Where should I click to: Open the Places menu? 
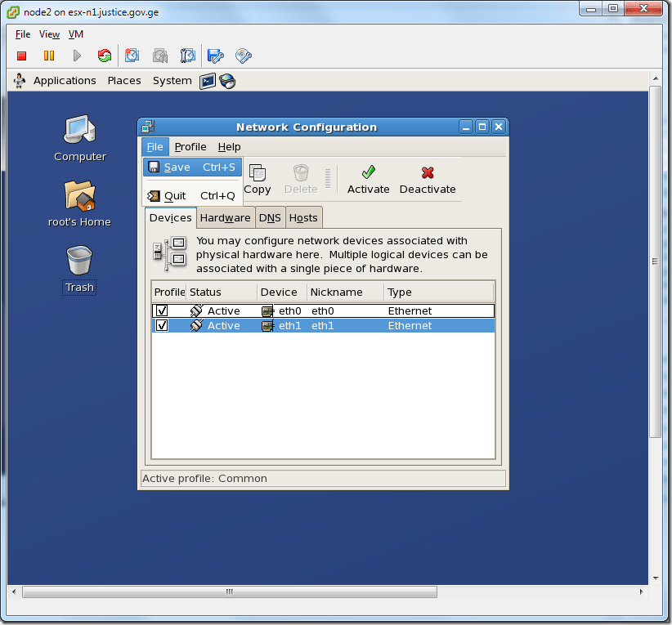124,80
